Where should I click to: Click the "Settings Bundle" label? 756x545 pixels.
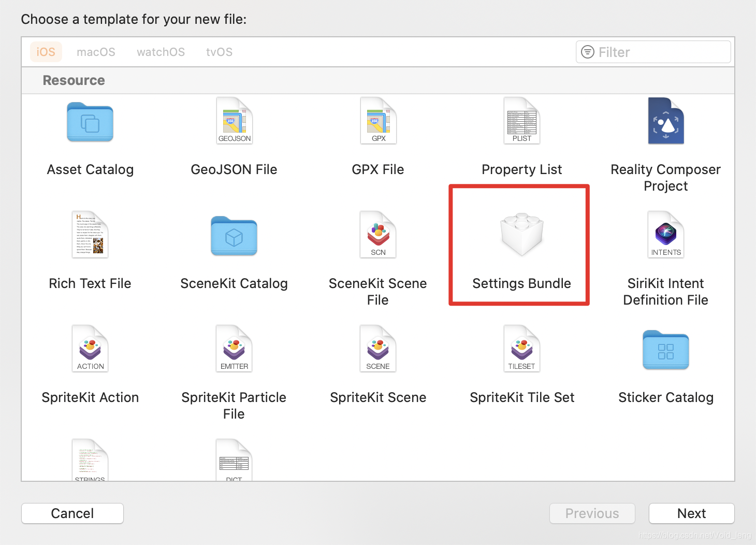pos(522,283)
